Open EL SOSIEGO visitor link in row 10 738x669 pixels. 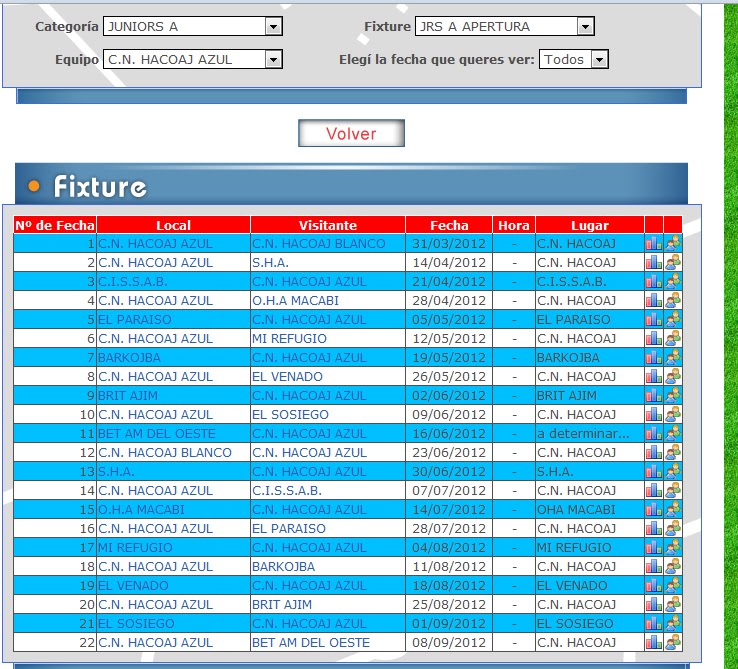[x=290, y=414]
